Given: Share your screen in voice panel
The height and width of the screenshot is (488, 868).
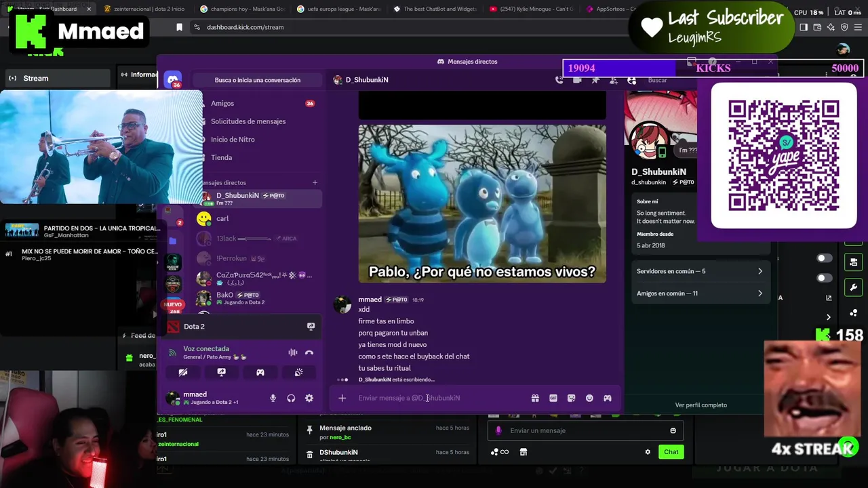Looking at the screenshot, I should click(x=221, y=372).
